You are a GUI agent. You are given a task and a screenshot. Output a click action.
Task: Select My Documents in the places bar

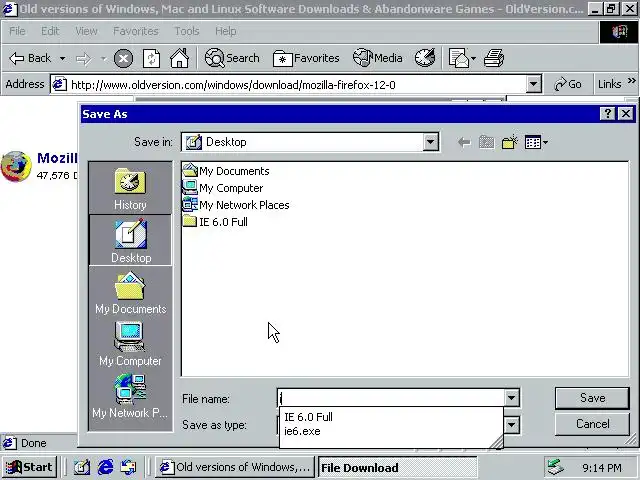coord(131,293)
